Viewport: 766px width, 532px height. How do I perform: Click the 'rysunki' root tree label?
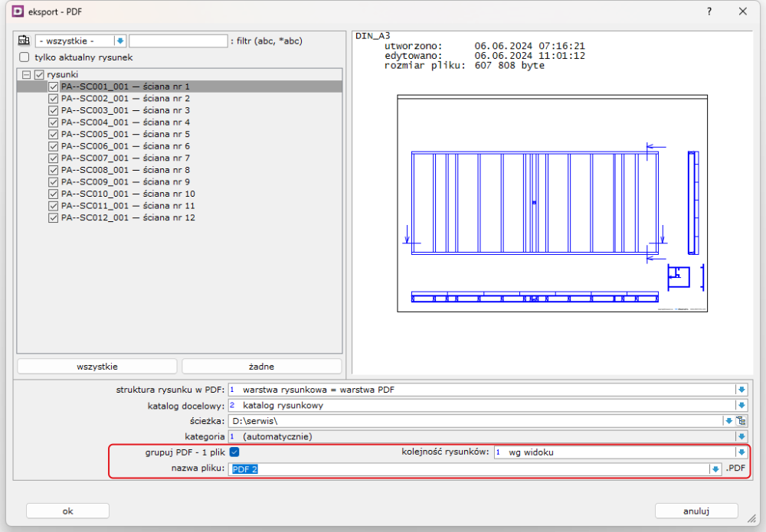[x=63, y=75]
